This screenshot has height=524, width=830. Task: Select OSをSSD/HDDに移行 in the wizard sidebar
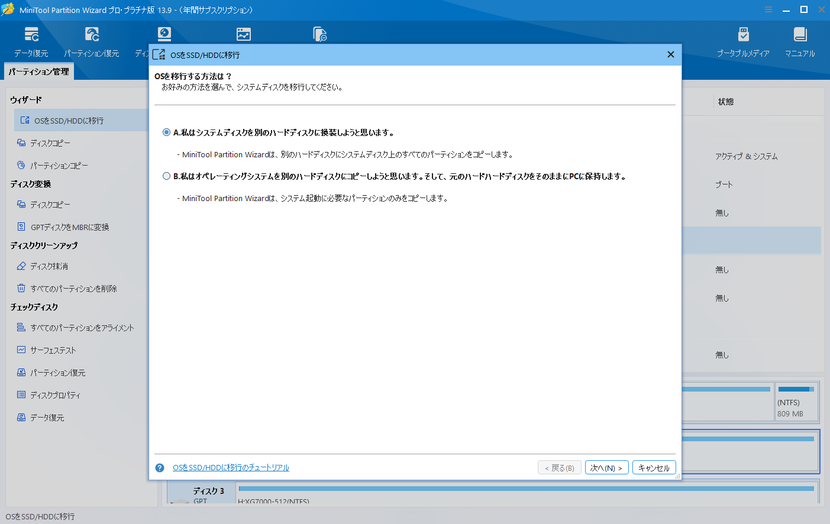[80, 120]
